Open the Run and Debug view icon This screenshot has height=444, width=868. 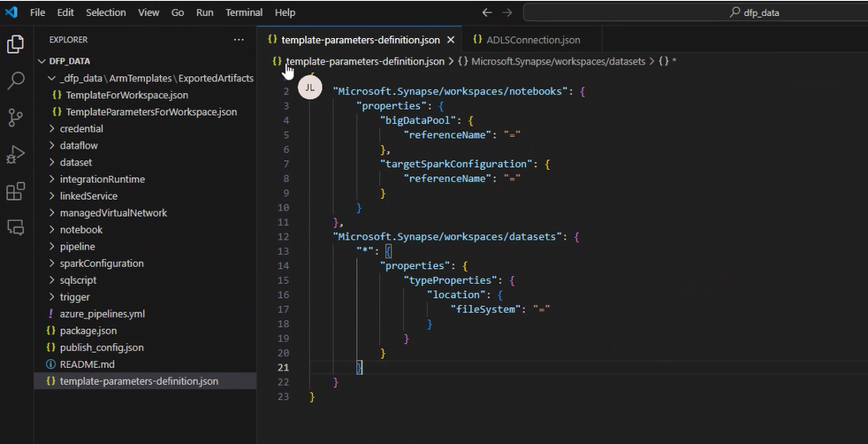pyautogui.click(x=16, y=155)
